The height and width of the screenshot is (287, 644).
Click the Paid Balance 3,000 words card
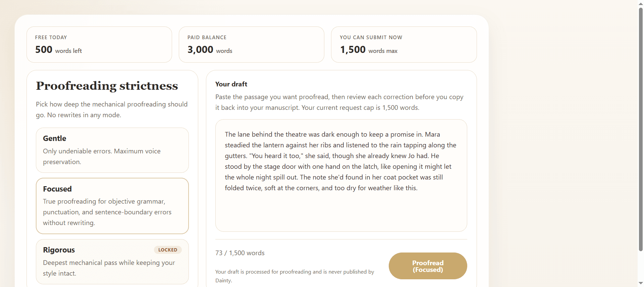[x=252, y=45]
